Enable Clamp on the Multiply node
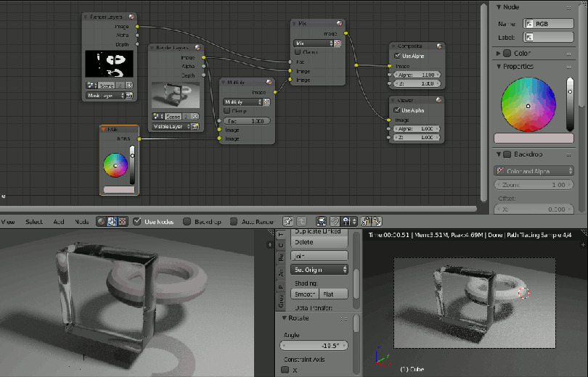Image resolution: width=588 pixels, height=377 pixels. (226, 111)
